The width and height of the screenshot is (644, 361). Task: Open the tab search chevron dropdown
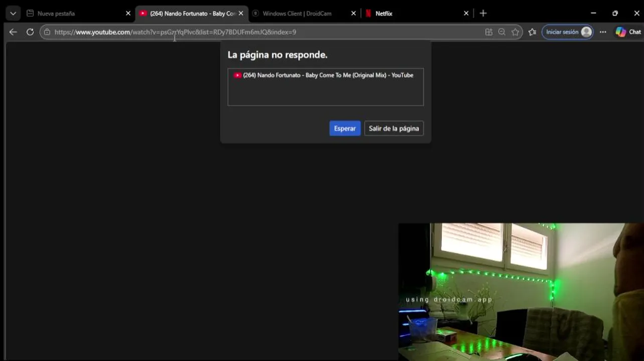pos(13,14)
